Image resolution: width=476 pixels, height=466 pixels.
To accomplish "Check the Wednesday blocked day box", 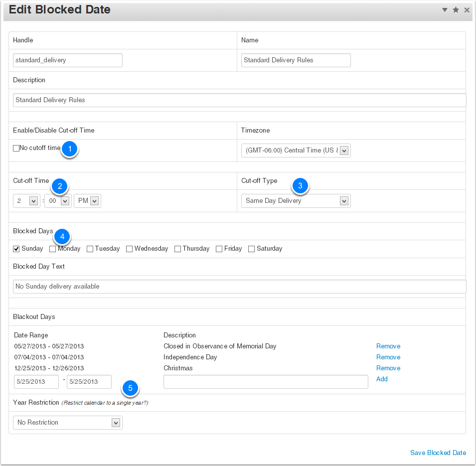I will pos(130,249).
